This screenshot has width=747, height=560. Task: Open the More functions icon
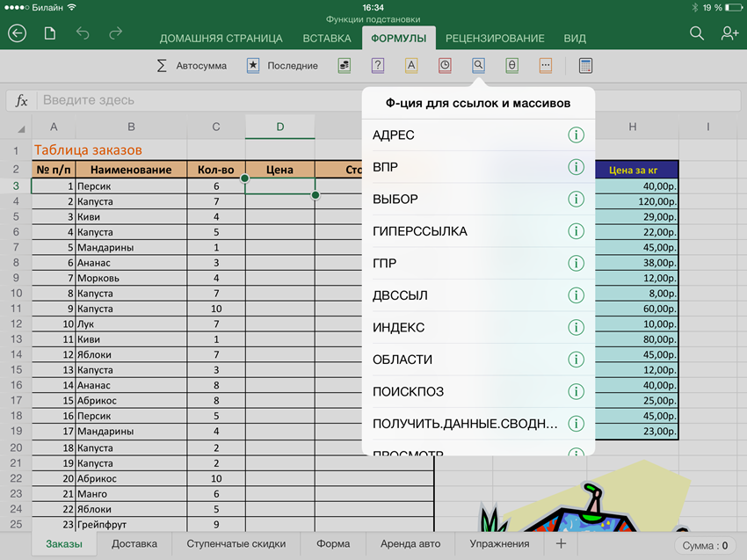pos(546,66)
